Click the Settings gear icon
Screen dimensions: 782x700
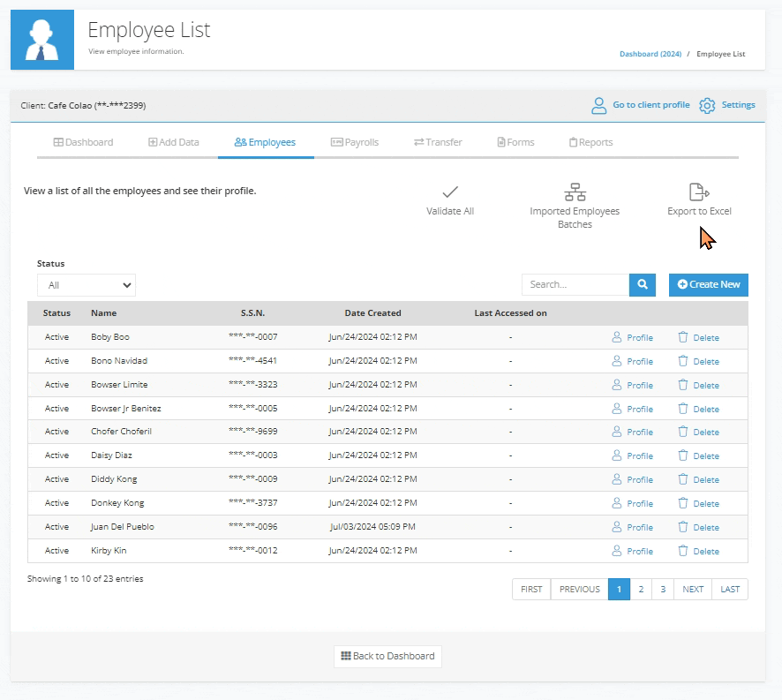coord(707,105)
